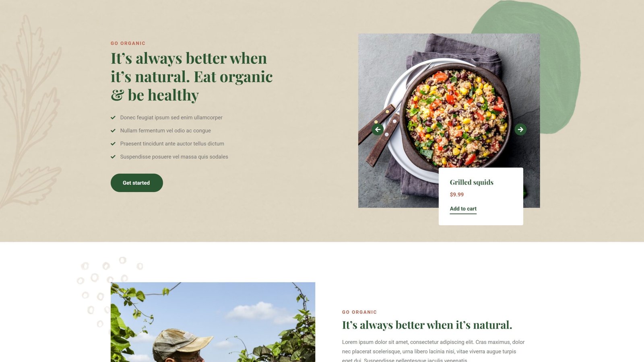Click the heading about eating organic
The height and width of the screenshot is (362, 644).
192,77
